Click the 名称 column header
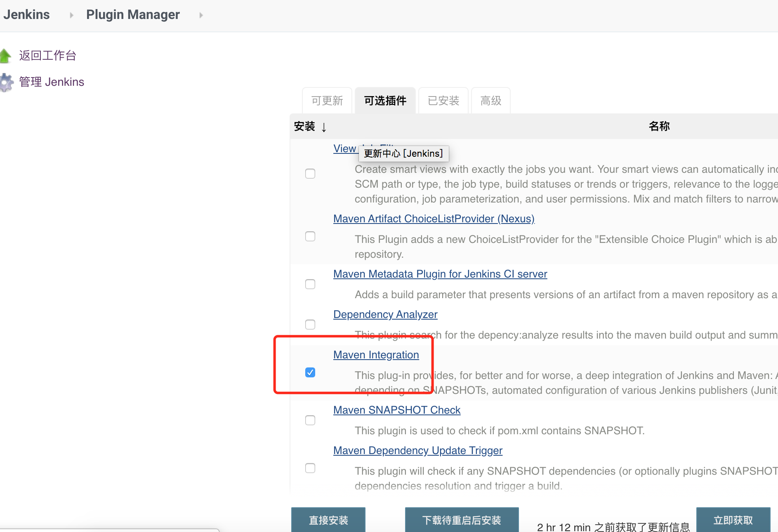Image resolution: width=778 pixels, height=532 pixels. click(x=659, y=126)
